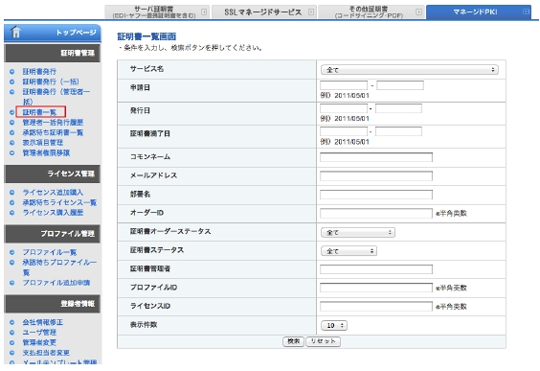Click the プロファイル管理 section header
Screen dimensions: 540x371
point(52,234)
